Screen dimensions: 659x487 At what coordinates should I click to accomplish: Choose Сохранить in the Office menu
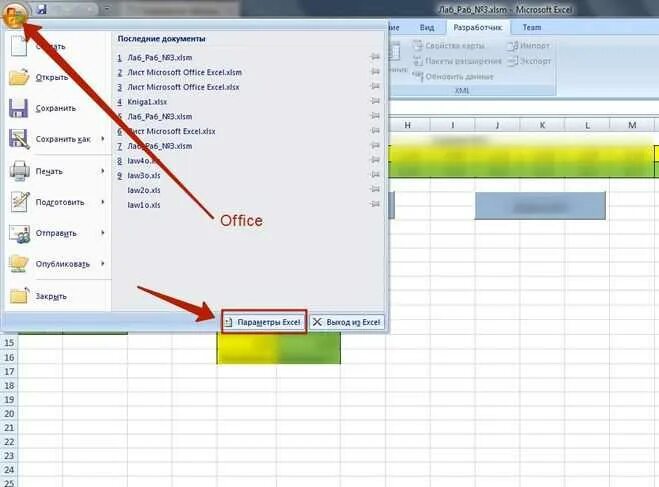tap(56, 108)
